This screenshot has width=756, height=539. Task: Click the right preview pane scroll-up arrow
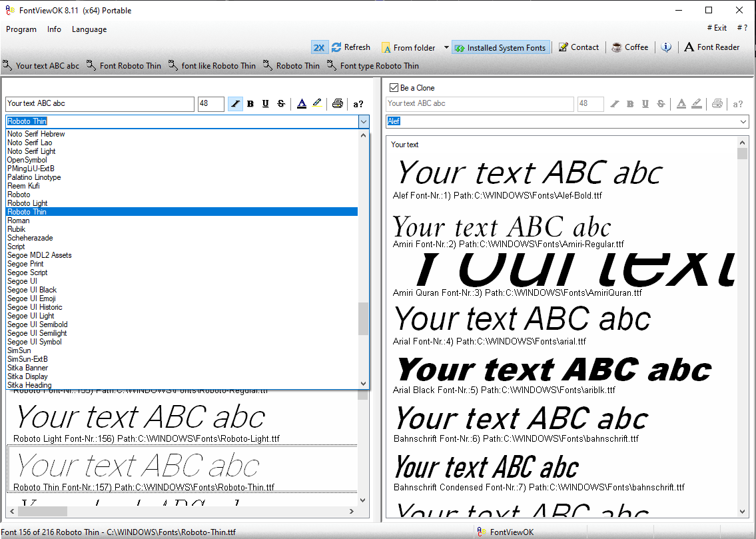pos(742,142)
